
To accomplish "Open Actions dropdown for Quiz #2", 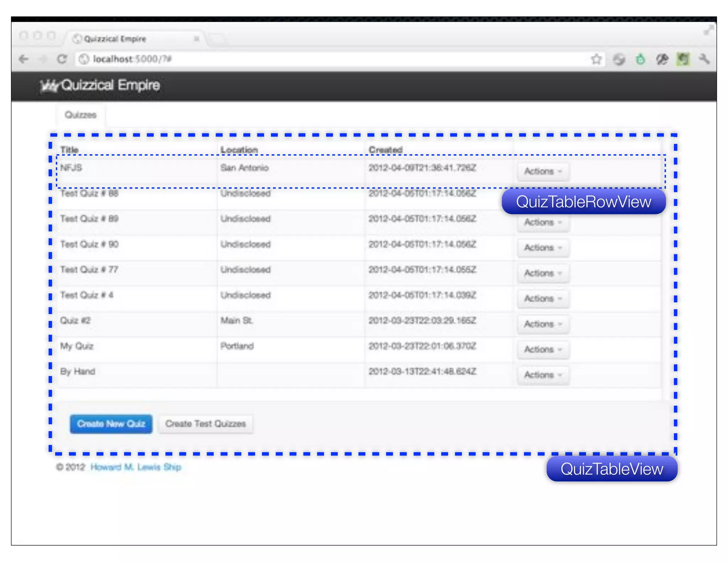I will [x=543, y=324].
